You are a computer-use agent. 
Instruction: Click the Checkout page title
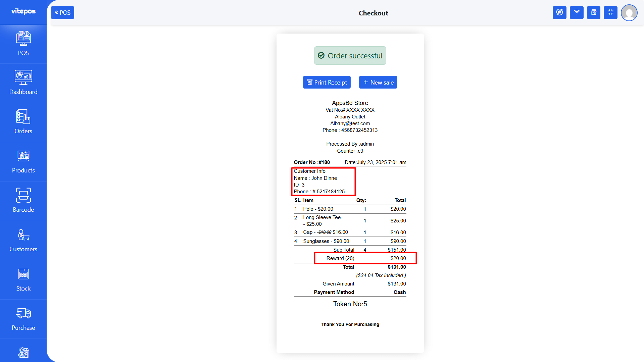(373, 13)
